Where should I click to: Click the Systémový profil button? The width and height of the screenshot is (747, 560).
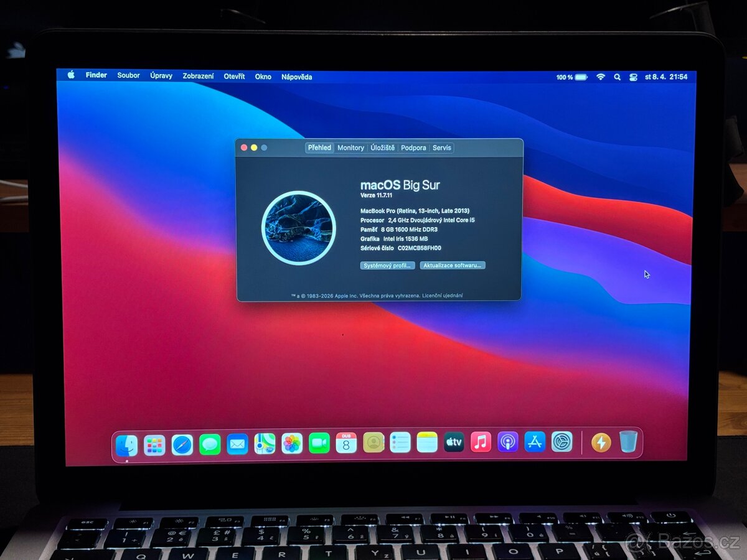point(387,264)
